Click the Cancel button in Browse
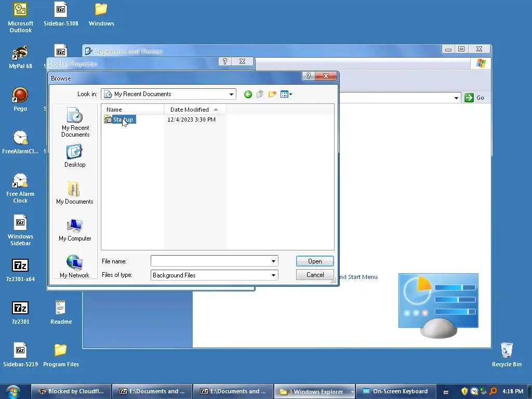The image size is (532, 399). point(315,275)
